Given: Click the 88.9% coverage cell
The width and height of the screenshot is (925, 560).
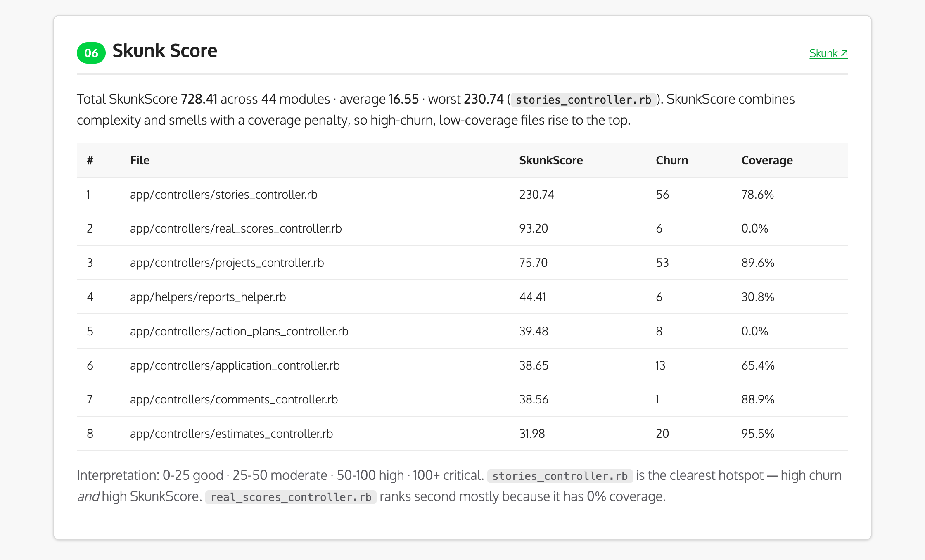Looking at the screenshot, I should pyautogui.click(x=758, y=399).
